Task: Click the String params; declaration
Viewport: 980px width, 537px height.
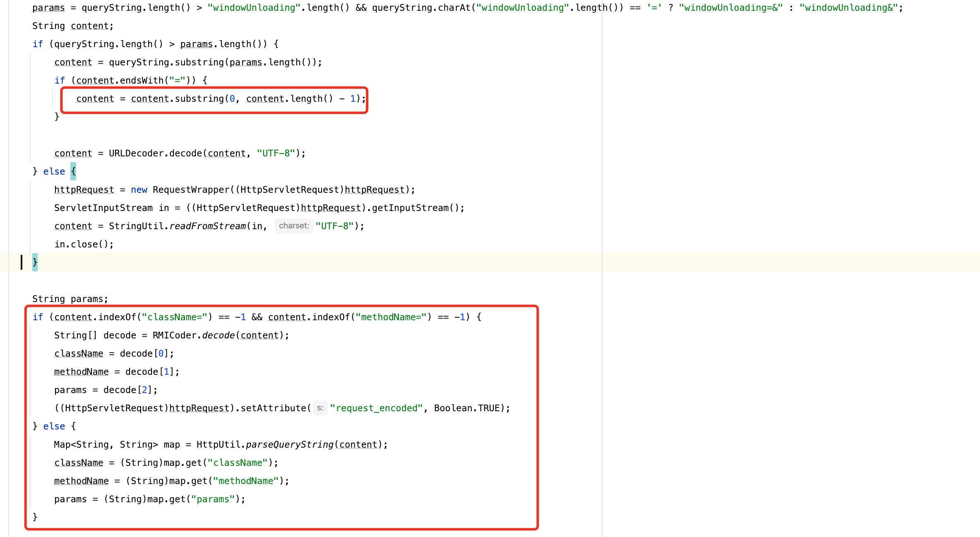Action: pyautogui.click(x=70, y=299)
